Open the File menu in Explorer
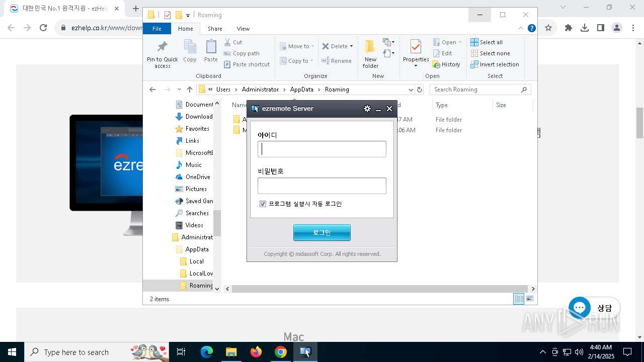This screenshot has height=362, width=644. 157,29
